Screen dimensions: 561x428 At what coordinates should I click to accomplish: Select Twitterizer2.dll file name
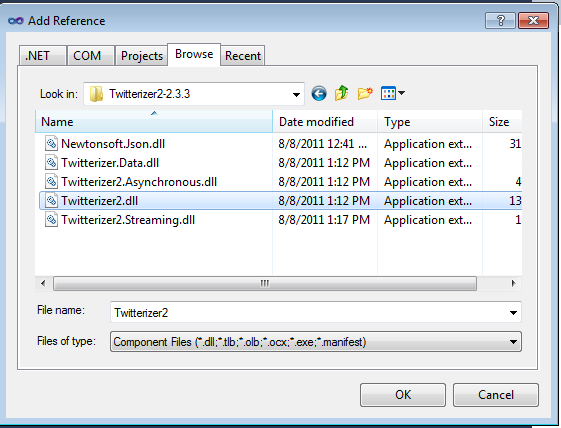tap(99, 200)
